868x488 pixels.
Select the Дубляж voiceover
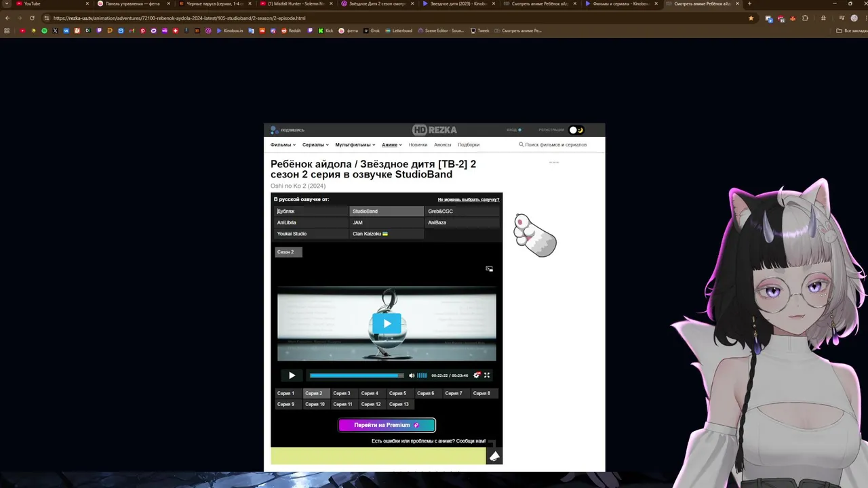click(x=311, y=211)
